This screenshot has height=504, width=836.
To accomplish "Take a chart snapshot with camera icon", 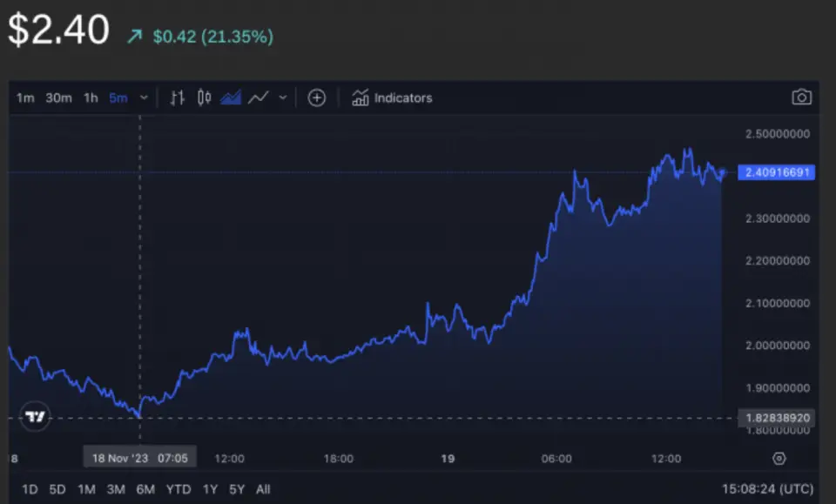I will tap(801, 97).
